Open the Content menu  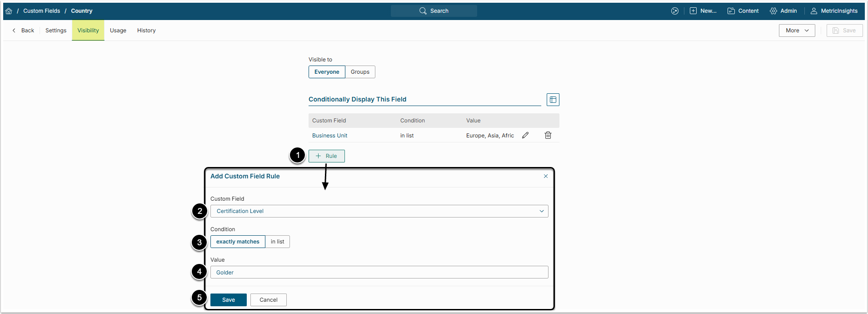click(743, 11)
